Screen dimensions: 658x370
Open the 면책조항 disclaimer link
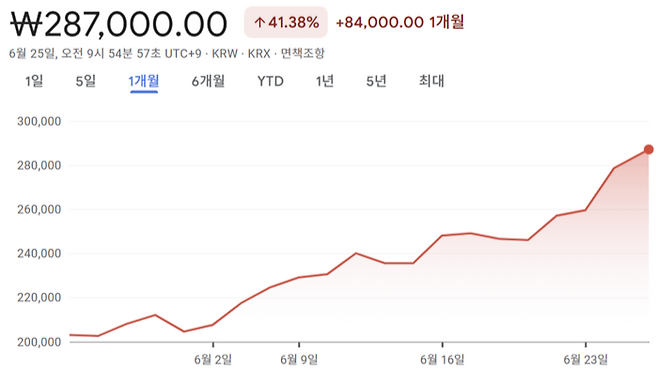303,53
